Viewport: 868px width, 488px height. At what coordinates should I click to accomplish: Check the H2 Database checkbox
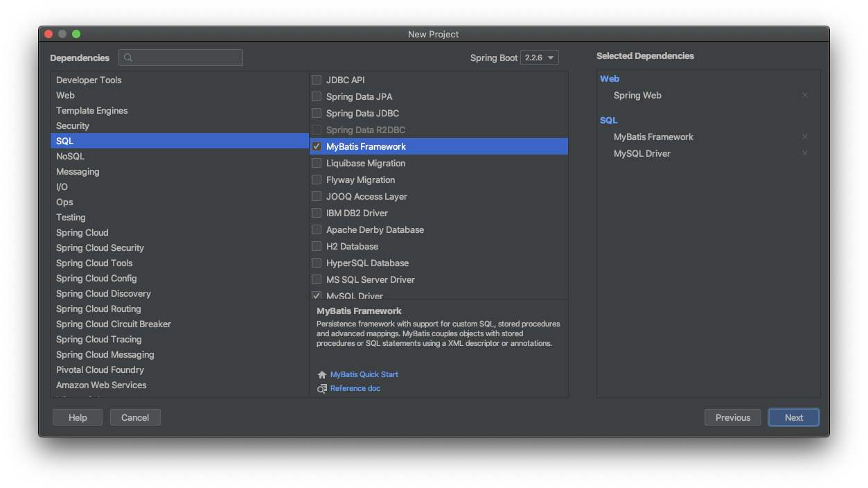pyautogui.click(x=317, y=246)
